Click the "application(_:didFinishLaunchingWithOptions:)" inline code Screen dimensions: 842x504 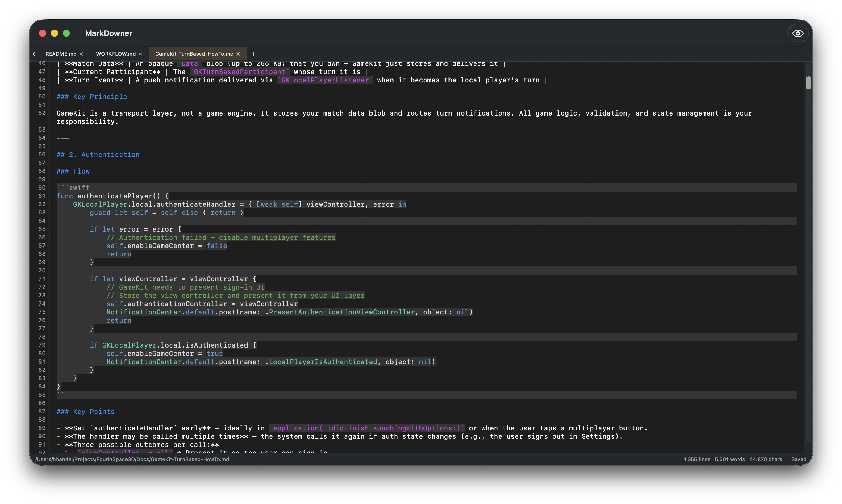[367, 428]
